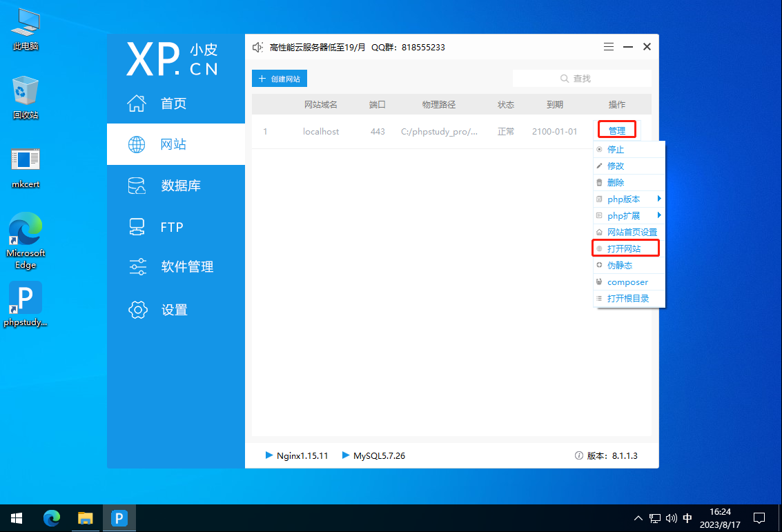Image resolution: width=782 pixels, height=532 pixels.
Task: Choose 删除 from the manage menu
Action: click(629, 182)
